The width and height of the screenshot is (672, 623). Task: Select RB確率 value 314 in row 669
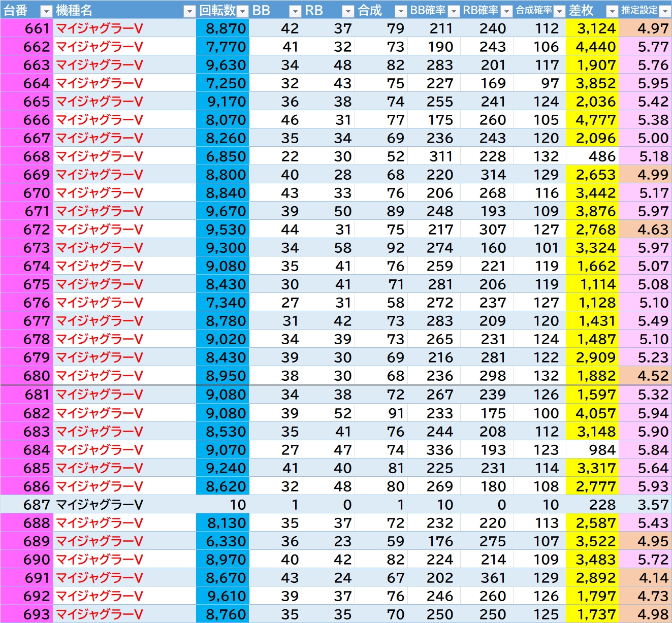(487, 175)
